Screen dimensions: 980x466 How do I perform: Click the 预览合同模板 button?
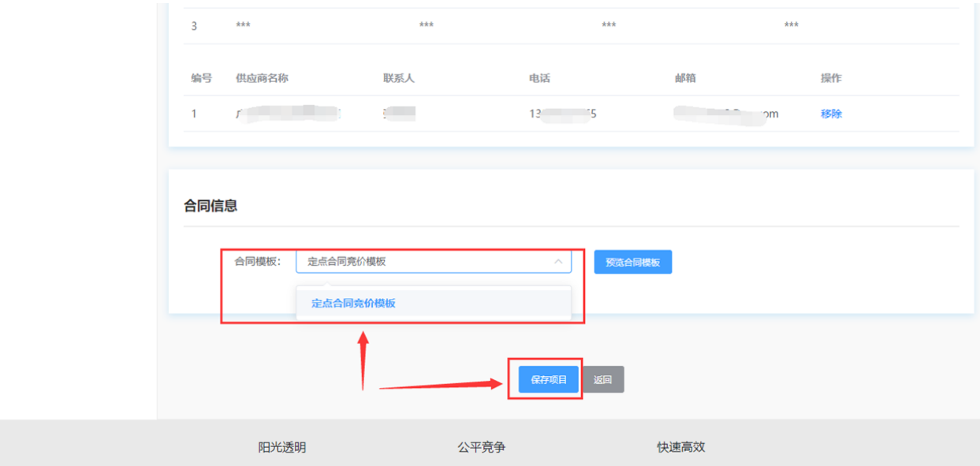pyautogui.click(x=632, y=263)
